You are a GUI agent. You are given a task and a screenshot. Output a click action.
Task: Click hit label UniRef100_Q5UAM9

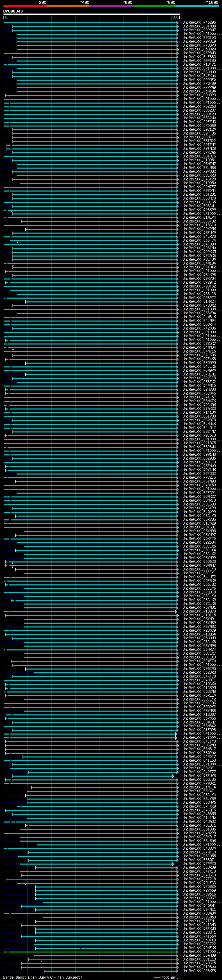click(x=199, y=638)
